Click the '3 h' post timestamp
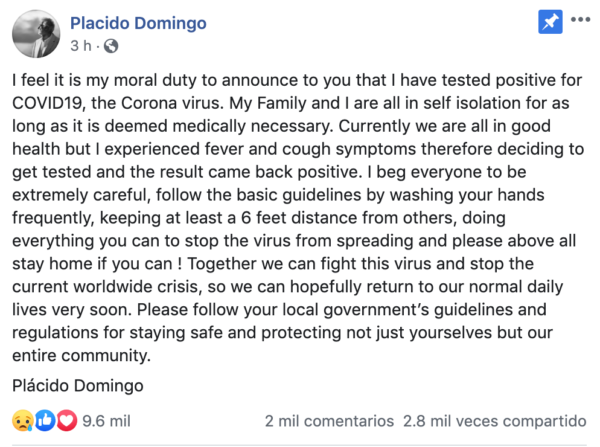600x447 pixels. 81,46
